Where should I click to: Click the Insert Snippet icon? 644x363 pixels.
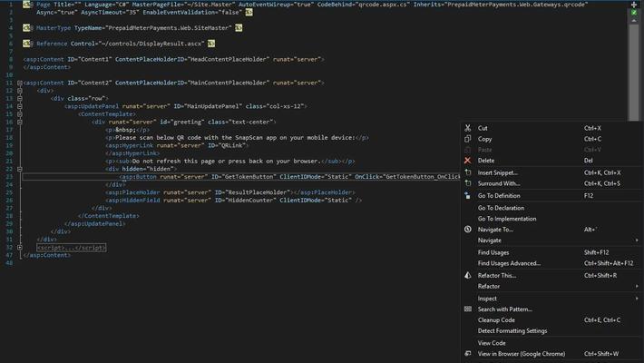[467, 172]
